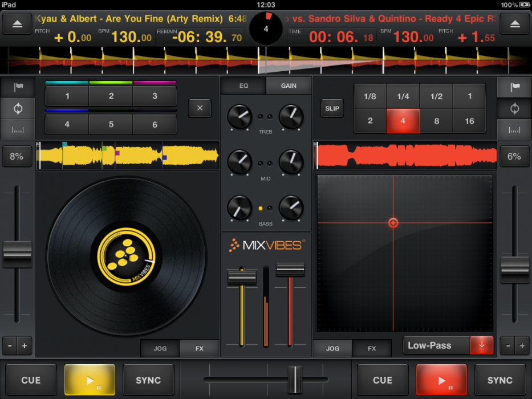Play/pause right deck with red button
Screen dimensions: 532x399
441,380
